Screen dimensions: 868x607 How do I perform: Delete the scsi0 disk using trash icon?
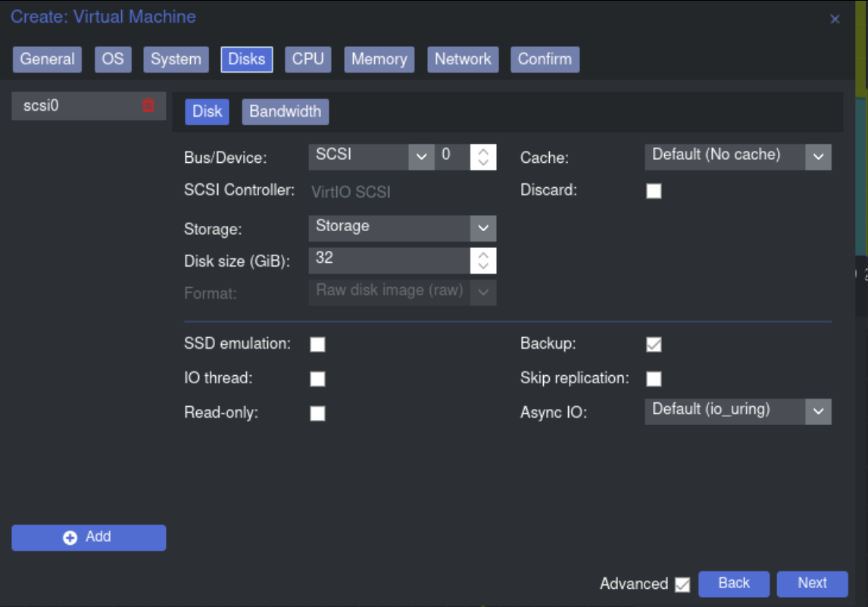click(148, 106)
